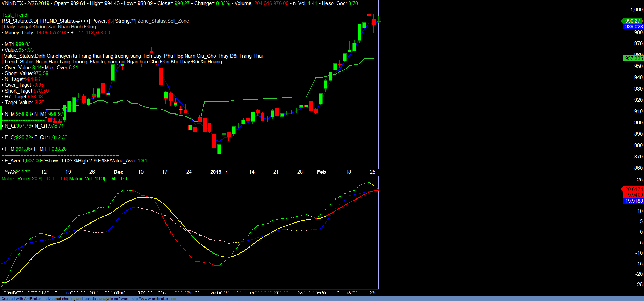Select the green 957.335 value marker
Image resolution: width=644 pixels, height=301 pixels.
(633, 58)
